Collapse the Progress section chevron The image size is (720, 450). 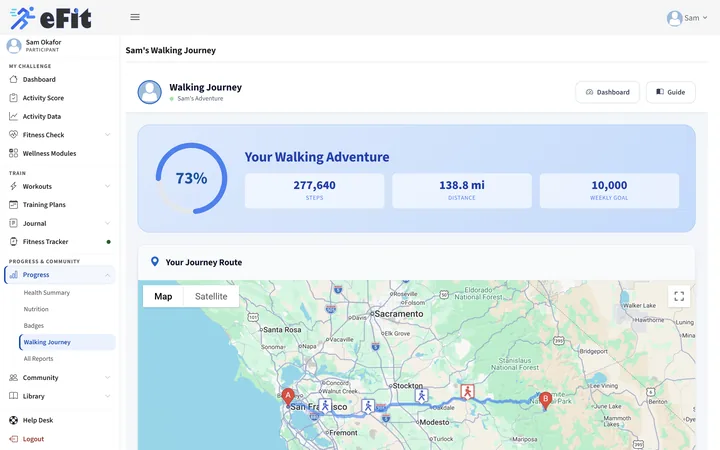point(107,275)
